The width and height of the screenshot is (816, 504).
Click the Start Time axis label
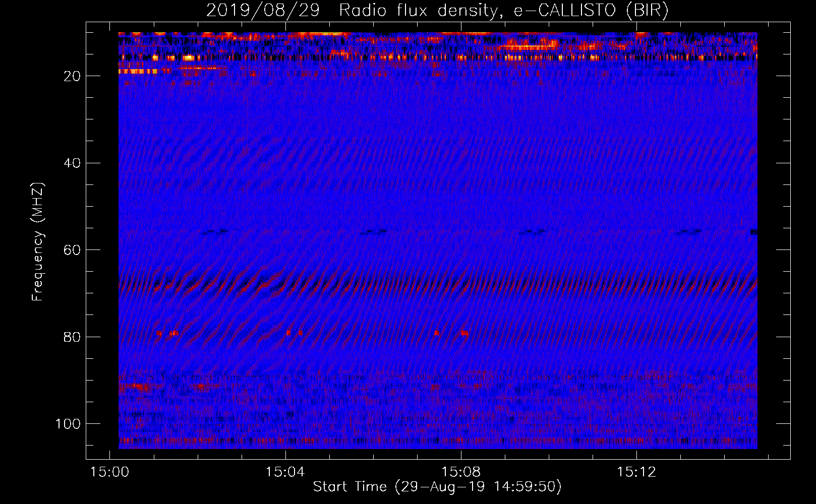pos(437,487)
